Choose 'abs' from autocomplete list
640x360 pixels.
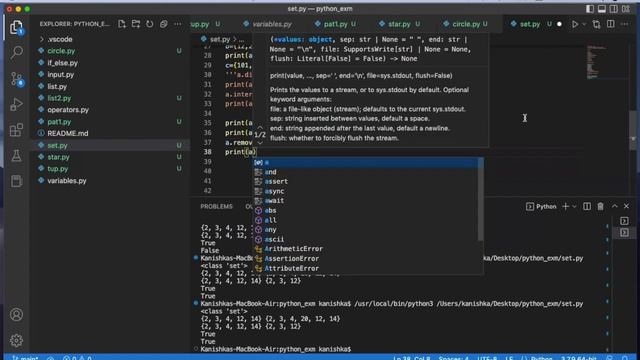[x=367, y=211]
